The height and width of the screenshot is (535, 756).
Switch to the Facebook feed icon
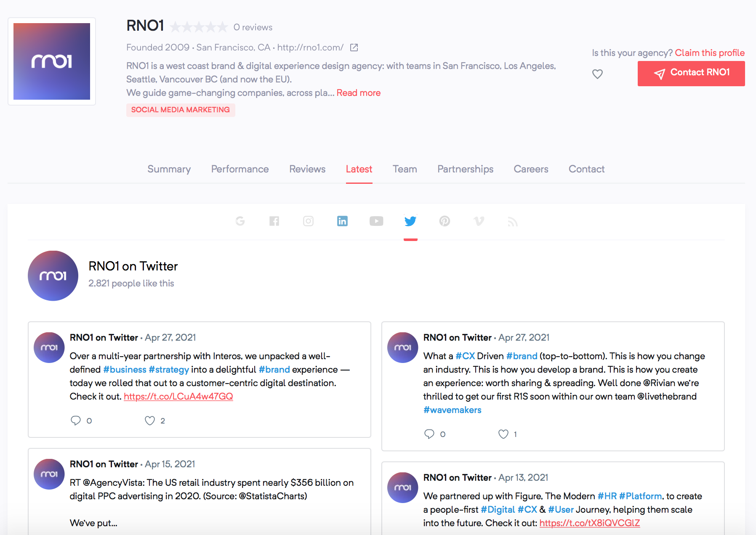274,221
